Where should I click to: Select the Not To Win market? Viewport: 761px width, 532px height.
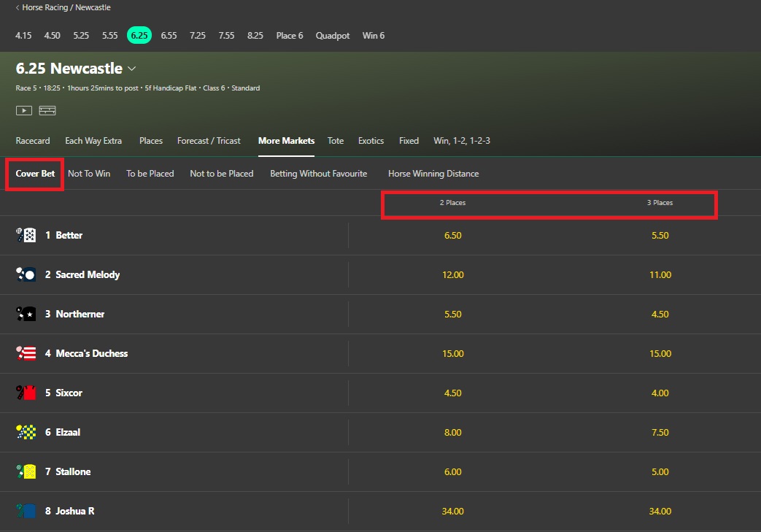[89, 174]
